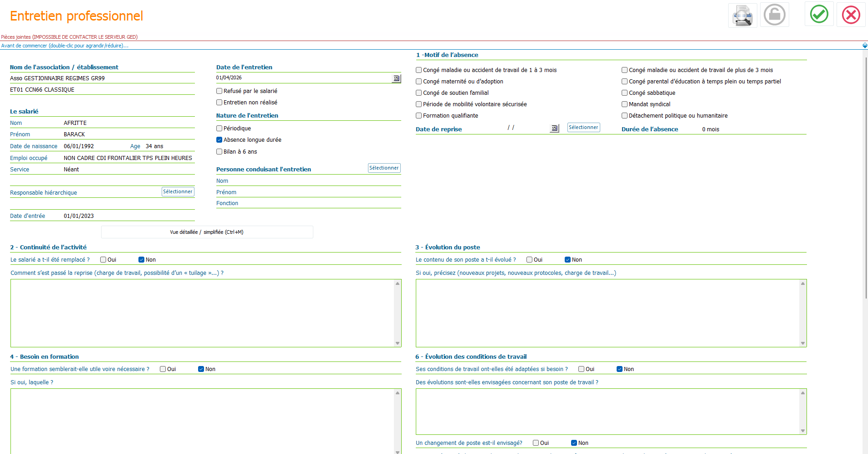Click Date d'entrée value 01/01/2023

point(79,216)
